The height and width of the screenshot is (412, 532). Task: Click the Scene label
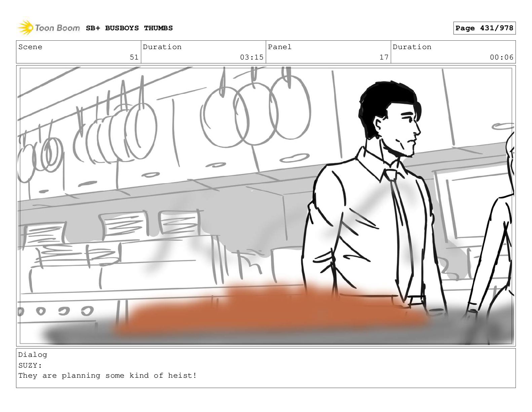click(30, 47)
